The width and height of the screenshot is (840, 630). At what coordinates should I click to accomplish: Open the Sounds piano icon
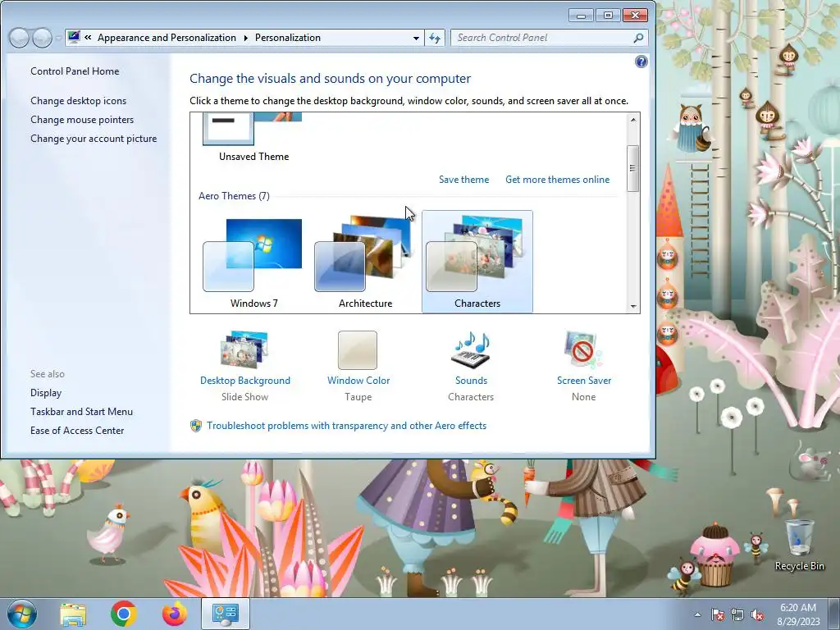coord(471,349)
